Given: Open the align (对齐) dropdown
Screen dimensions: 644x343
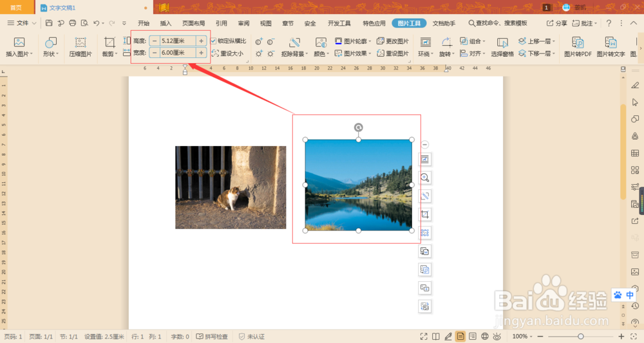Looking at the screenshot, I should tap(472, 53).
